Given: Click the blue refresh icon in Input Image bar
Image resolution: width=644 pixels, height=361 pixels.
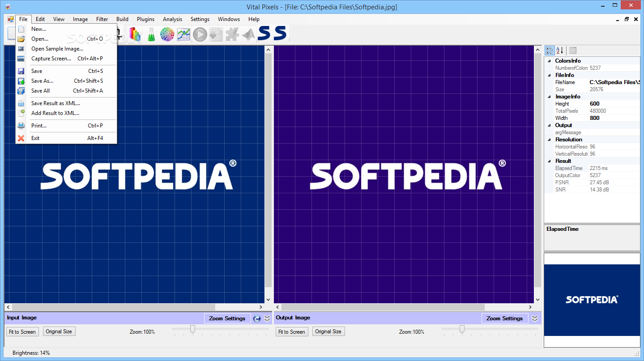Looking at the screenshot, I should [x=257, y=319].
